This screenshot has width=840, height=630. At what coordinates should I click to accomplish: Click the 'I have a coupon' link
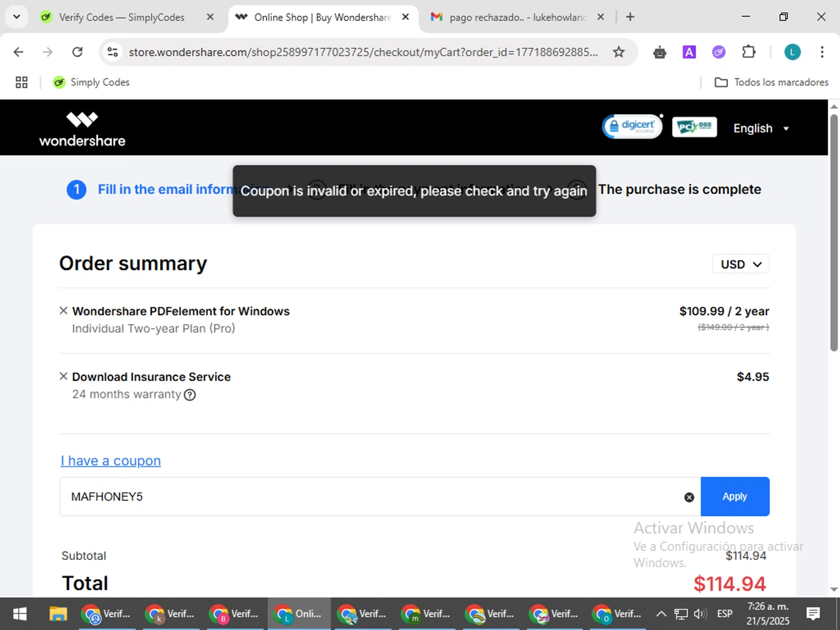(x=111, y=460)
